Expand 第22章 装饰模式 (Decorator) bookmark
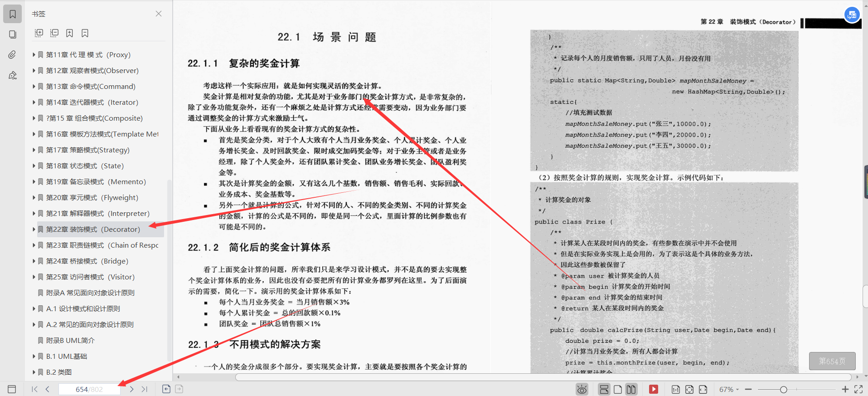 [x=34, y=229]
